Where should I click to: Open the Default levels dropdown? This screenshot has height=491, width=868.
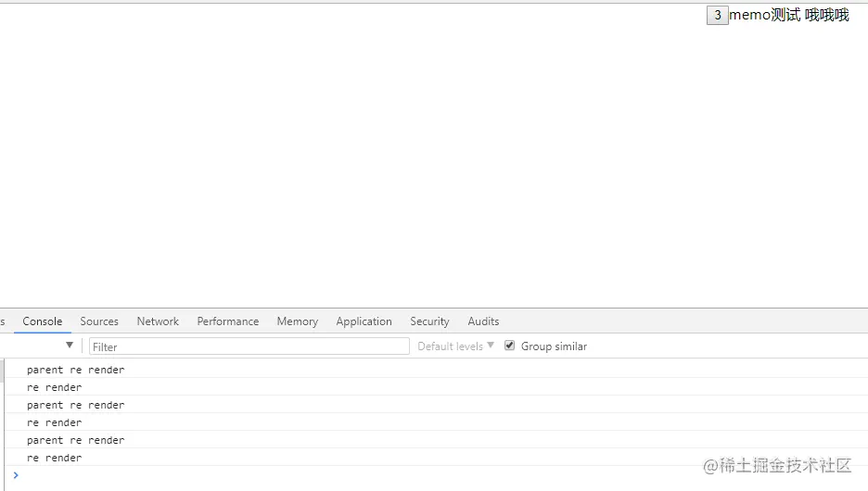point(455,346)
